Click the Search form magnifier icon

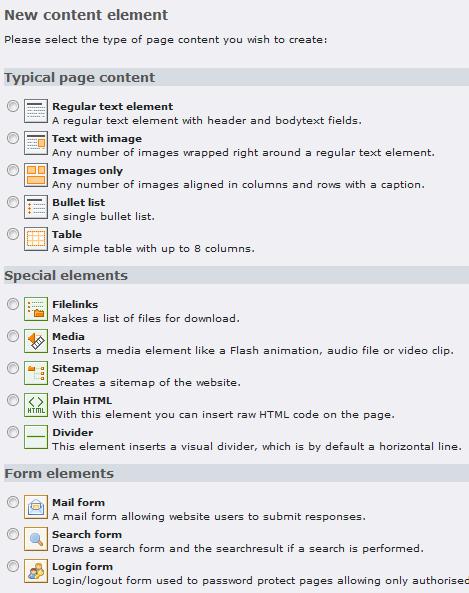(x=36, y=539)
